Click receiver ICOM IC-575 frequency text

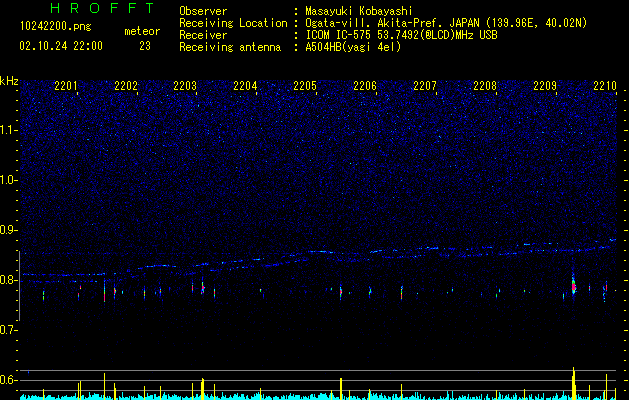click(x=401, y=35)
